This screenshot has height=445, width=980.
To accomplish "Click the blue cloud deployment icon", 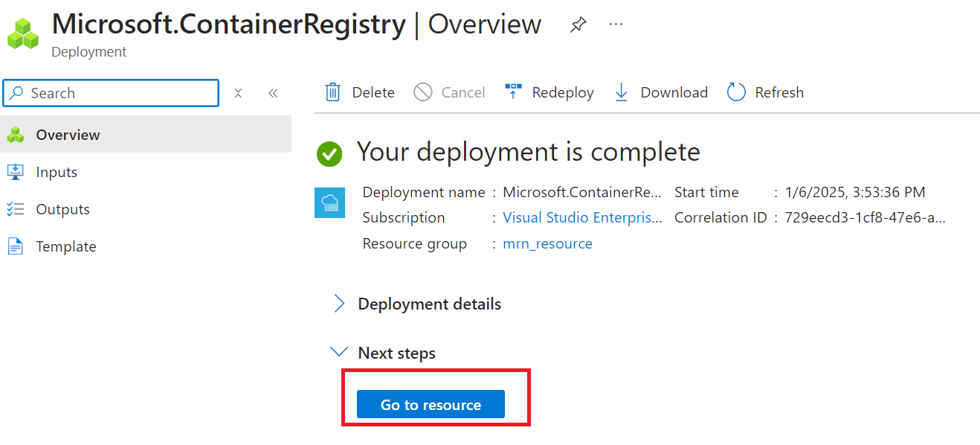I will 329,203.
